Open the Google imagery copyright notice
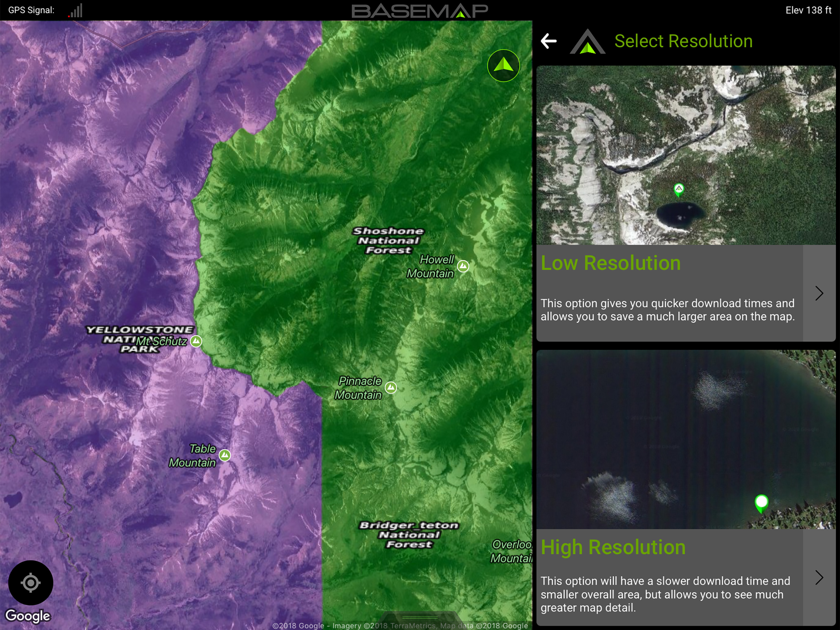The height and width of the screenshot is (630, 840). point(400,625)
